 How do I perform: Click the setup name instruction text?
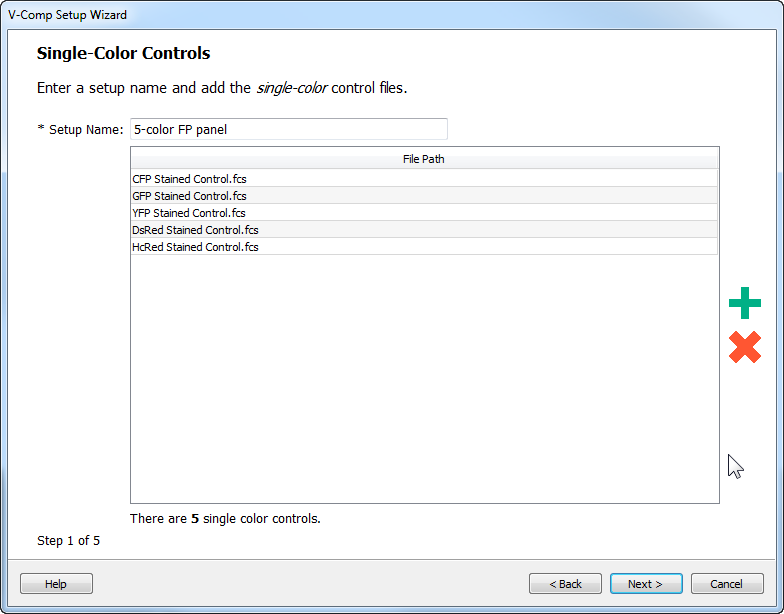click(222, 88)
